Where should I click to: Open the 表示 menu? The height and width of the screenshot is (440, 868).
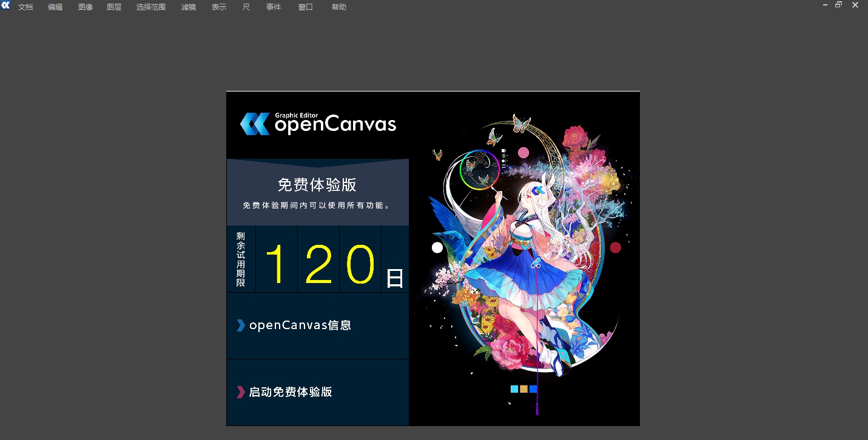coord(219,7)
